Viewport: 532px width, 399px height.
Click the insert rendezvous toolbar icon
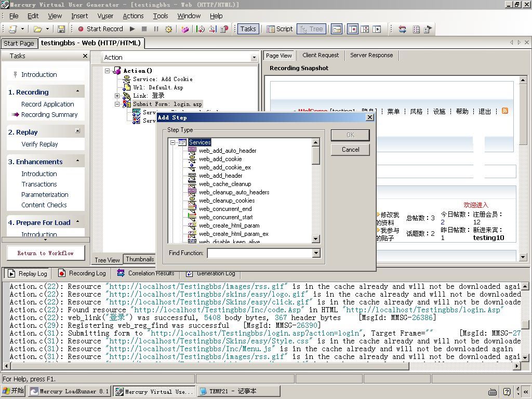[224, 29]
